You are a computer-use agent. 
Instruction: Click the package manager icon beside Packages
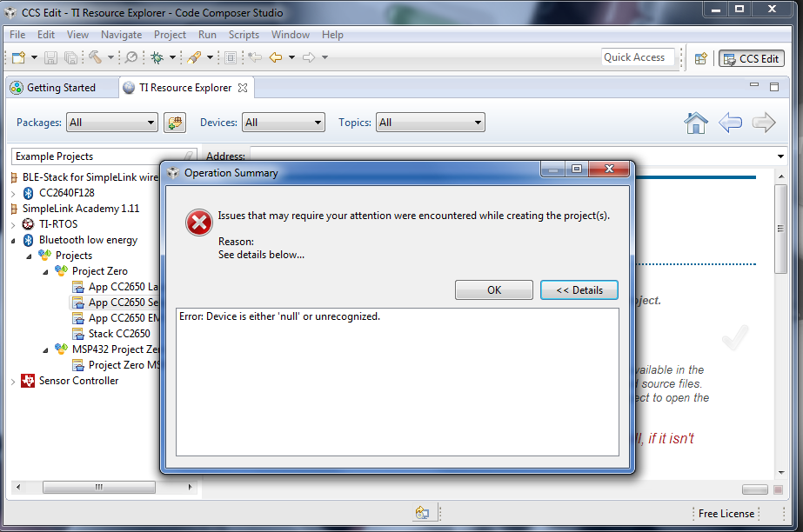[175, 123]
